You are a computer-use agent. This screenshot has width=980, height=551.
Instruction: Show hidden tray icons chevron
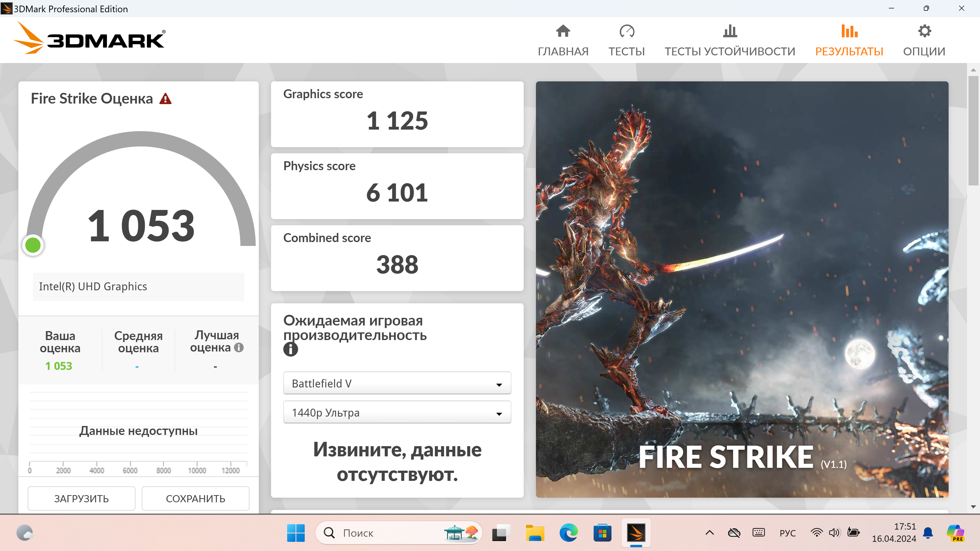(709, 533)
